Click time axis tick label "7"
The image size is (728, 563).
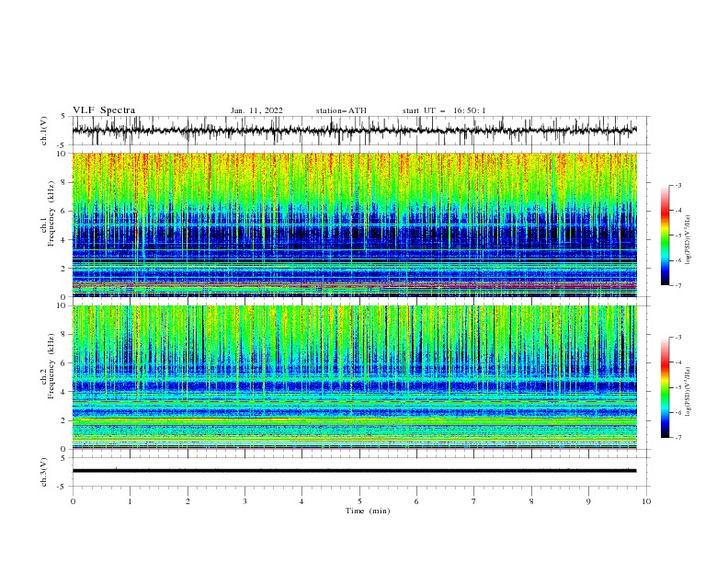[x=474, y=501]
